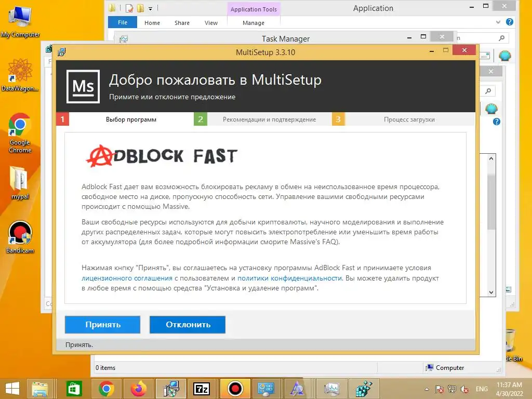
Task: Open the лицензионного соглашения link
Action: click(127, 278)
